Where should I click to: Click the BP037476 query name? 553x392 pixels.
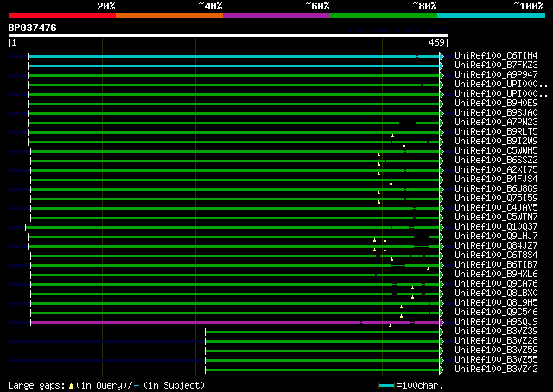33,28
